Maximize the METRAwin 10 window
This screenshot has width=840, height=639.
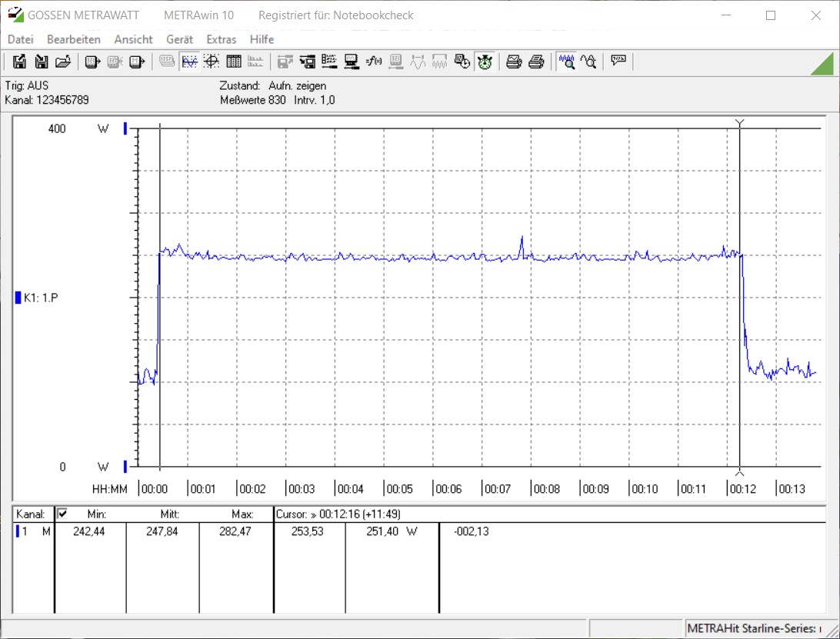[x=770, y=15]
